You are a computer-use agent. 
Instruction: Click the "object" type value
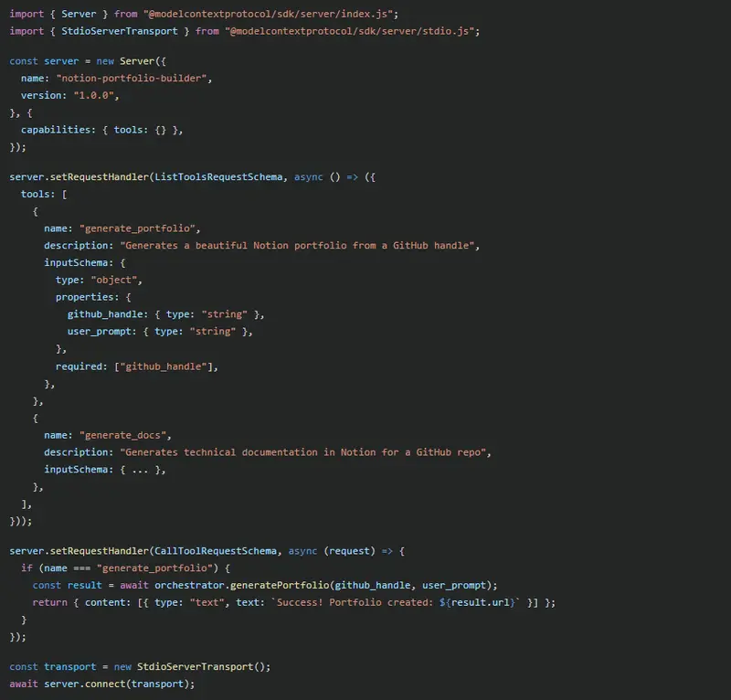point(113,281)
